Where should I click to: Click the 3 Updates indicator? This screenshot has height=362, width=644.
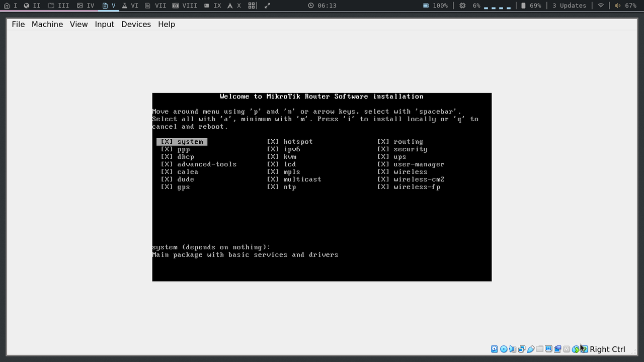tap(569, 6)
